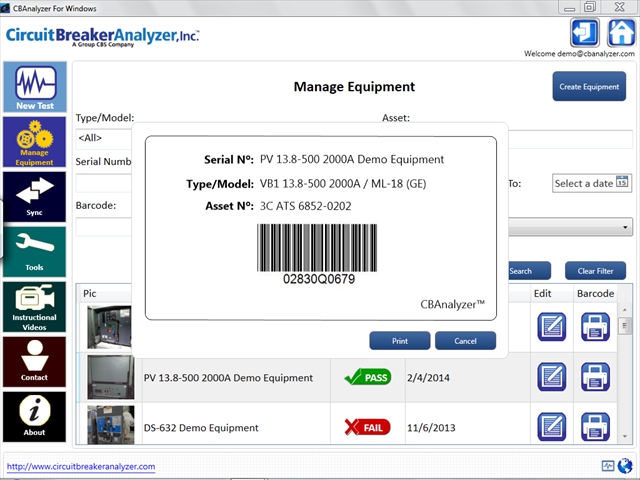This screenshot has width=640, height=480.
Task: Click the CBAnalyzer app icon in the title bar
Action: click(x=5, y=8)
